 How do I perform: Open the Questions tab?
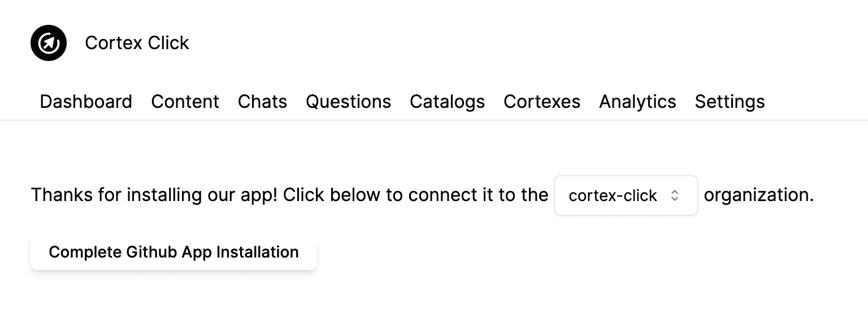349,102
